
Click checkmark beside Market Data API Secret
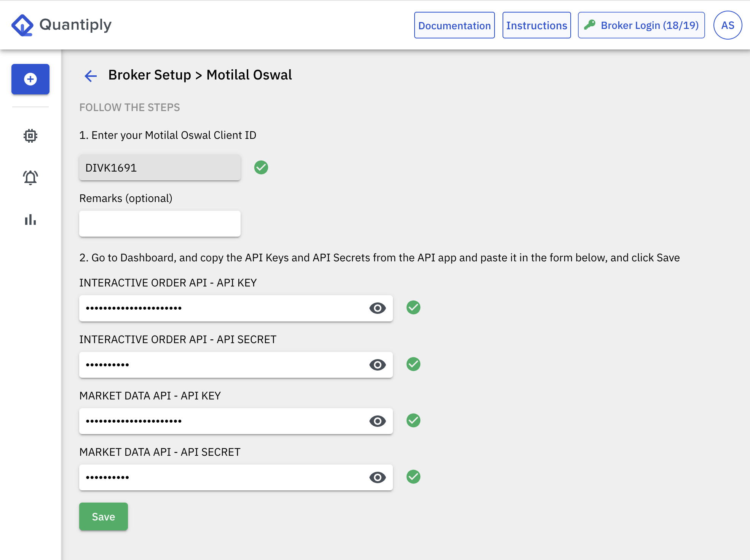tap(413, 477)
